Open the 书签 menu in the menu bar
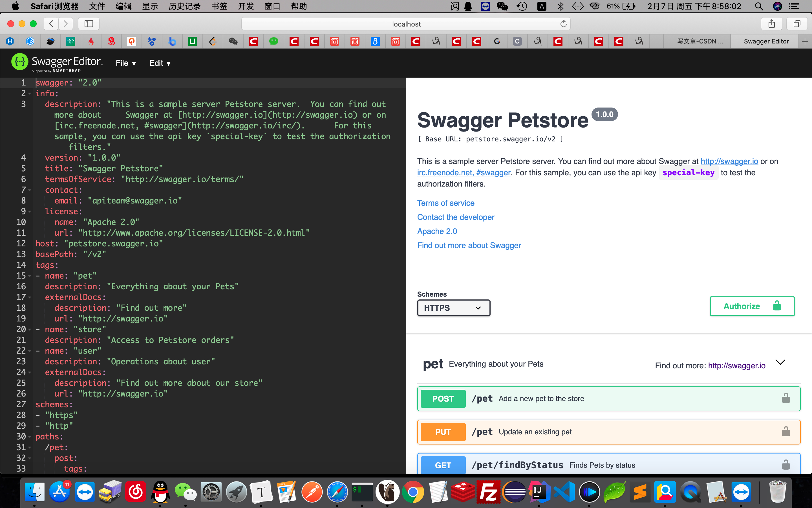 219,6
